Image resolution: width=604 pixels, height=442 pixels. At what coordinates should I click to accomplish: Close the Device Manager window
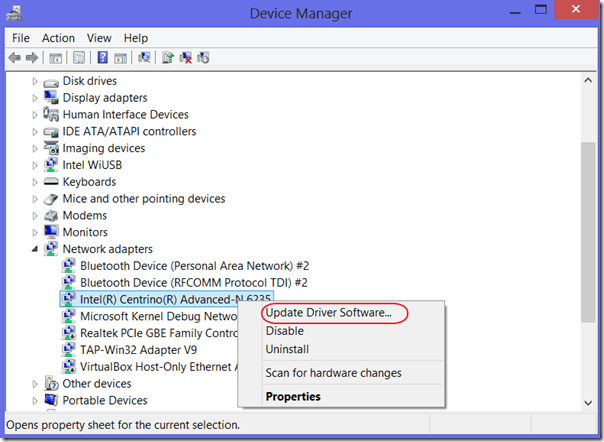576,9
